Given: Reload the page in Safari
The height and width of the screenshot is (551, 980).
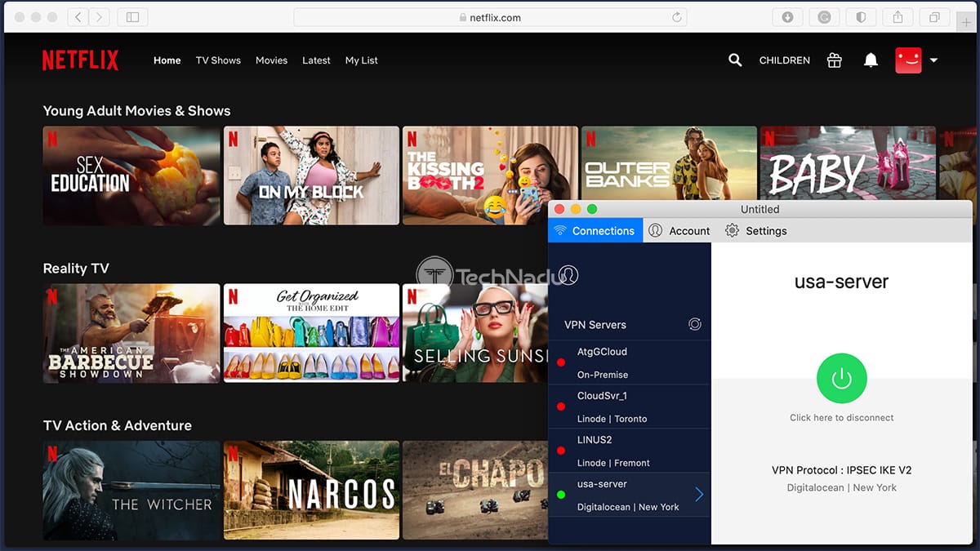Looking at the screenshot, I should [x=676, y=17].
